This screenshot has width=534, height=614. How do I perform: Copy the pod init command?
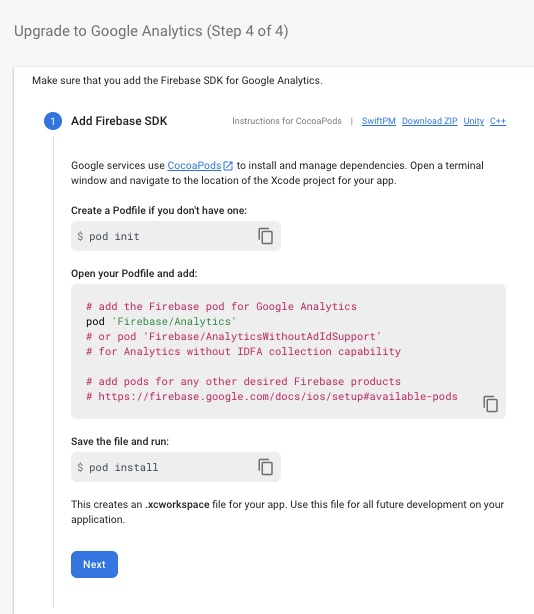(x=265, y=236)
